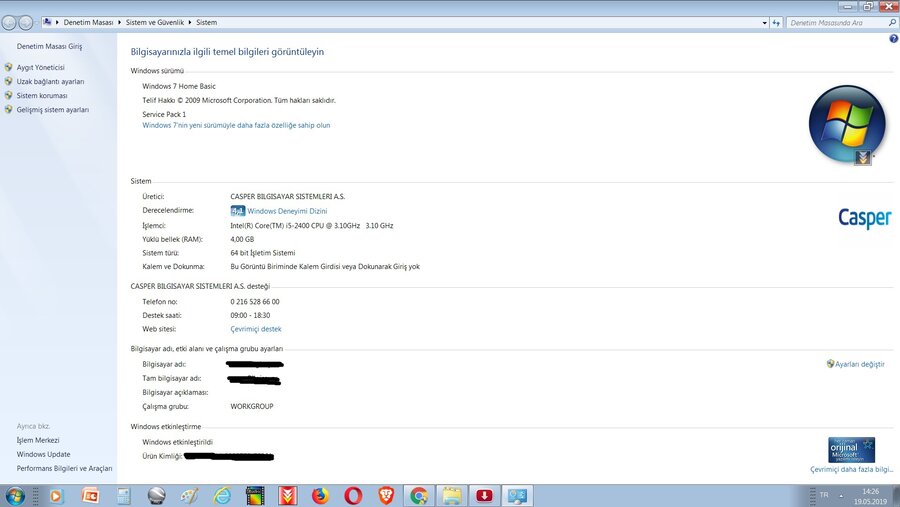
Task: Click the search magnifier icon
Action: [x=892, y=22]
